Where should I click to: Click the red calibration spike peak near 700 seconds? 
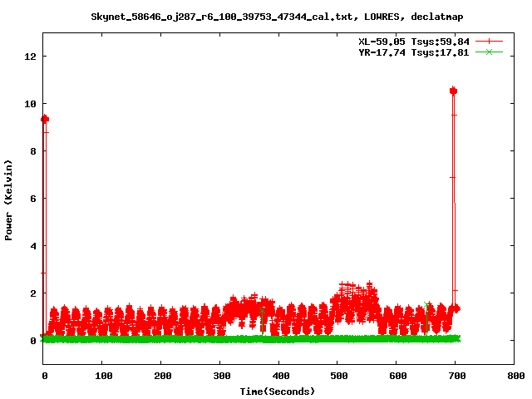[x=453, y=91]
